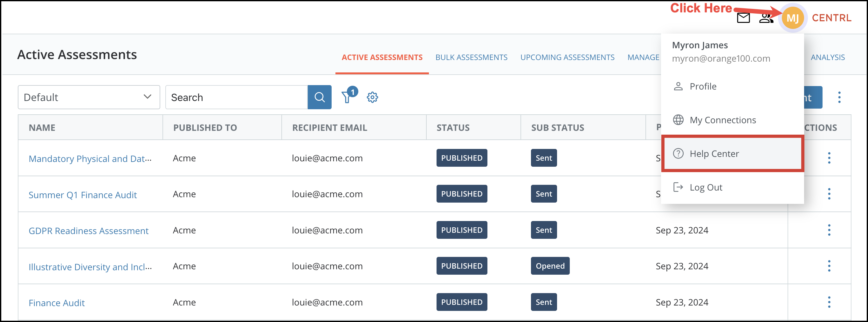Open Help Center from user menu
This screenshot has width=868, height=322.
tap(732, 154)
